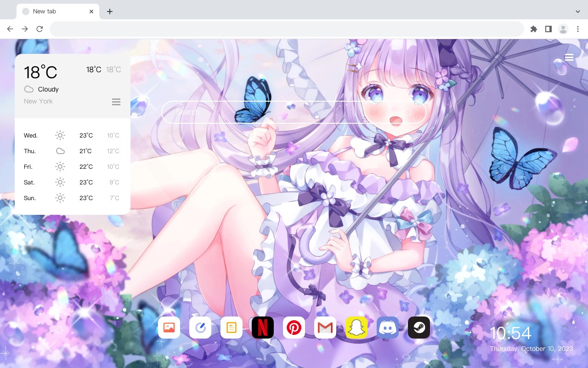Open the Chrome extensions puzzle icon
588x368 pixels.
point(533,29)
